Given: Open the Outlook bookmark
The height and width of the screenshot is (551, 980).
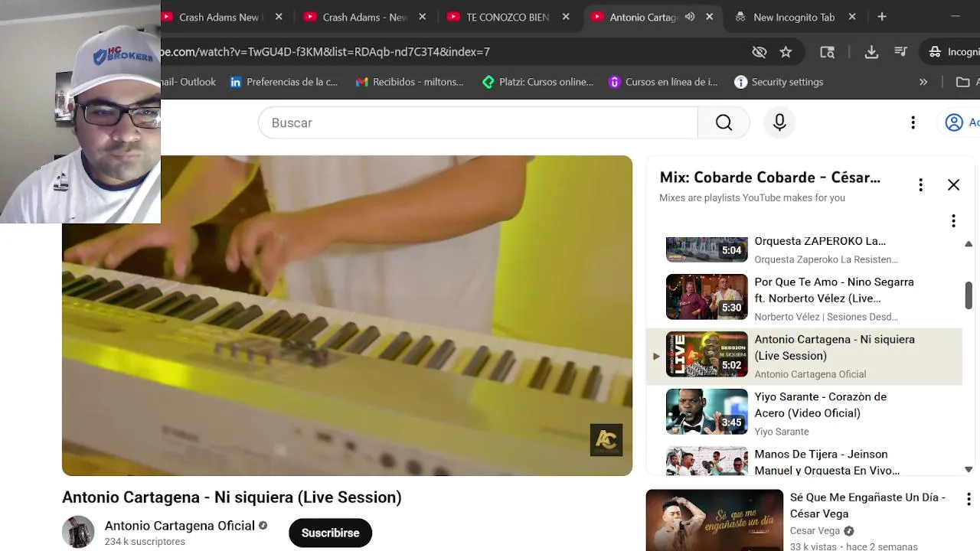Looking at the screenshot, I should tap(190, 82).
